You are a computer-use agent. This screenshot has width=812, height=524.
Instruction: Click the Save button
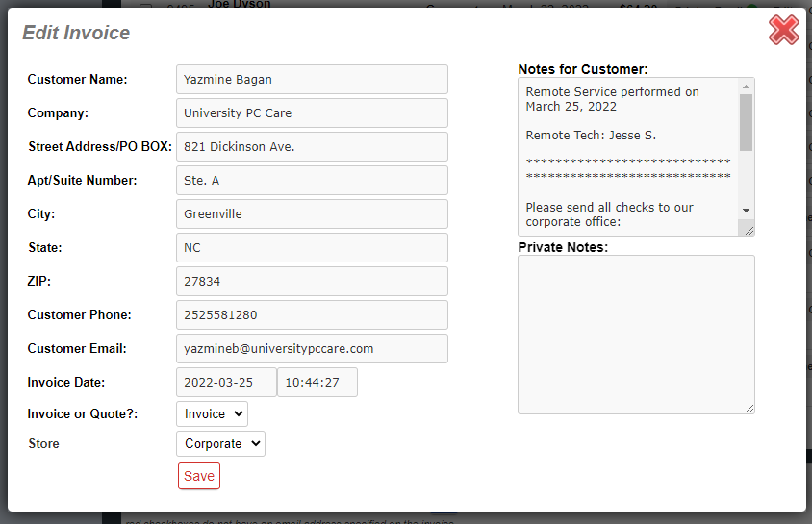(x=199, y=476)
